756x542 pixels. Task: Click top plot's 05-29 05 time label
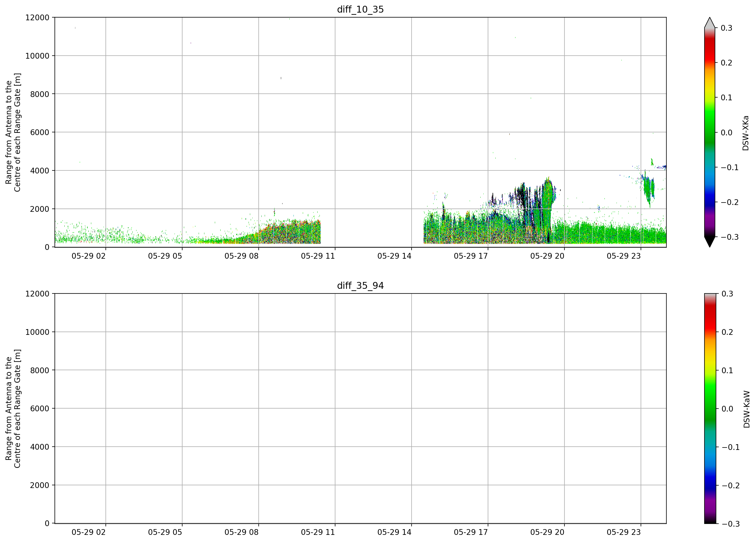[x=165, y=256]
